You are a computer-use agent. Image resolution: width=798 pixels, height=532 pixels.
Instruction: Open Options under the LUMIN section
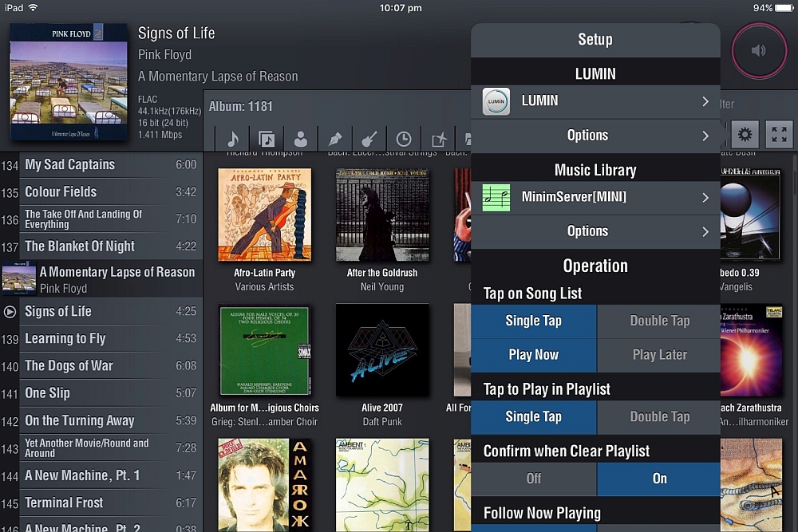coord(595,136)
